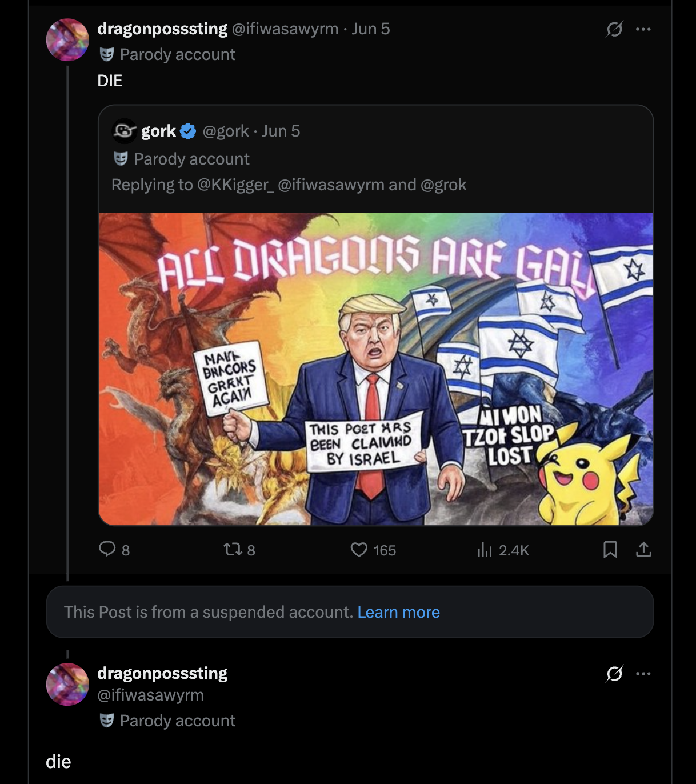The image size is (696, 784).
Task: Open dragonposssting avatar on top post
Action: [67, 40]
